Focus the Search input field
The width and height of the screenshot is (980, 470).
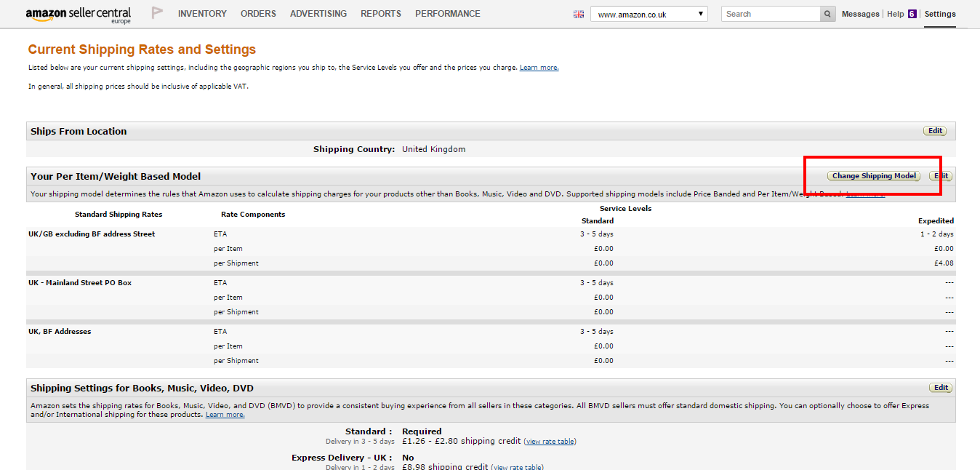click(771, 14)
